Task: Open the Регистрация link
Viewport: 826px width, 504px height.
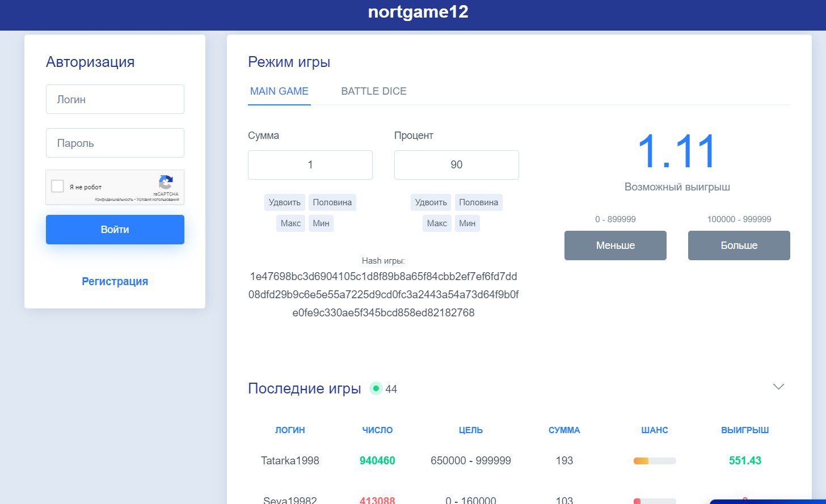Action: point(115,281)
